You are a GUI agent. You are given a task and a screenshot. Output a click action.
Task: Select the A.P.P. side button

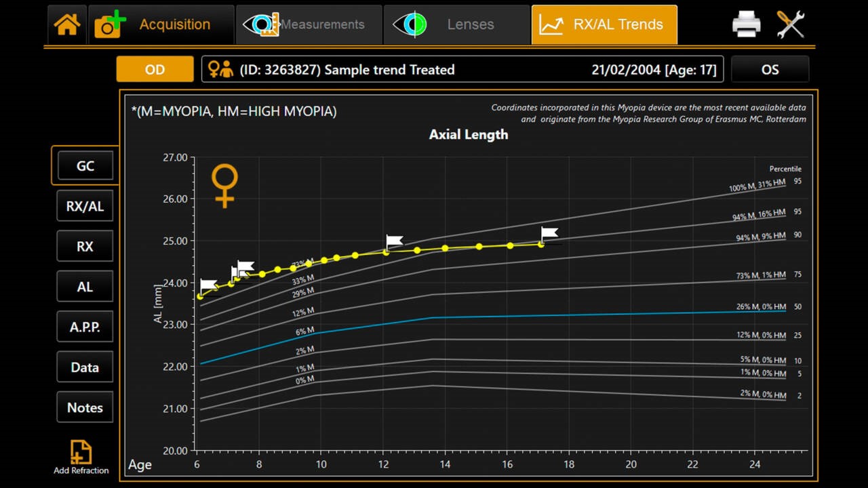click(85, 327)
